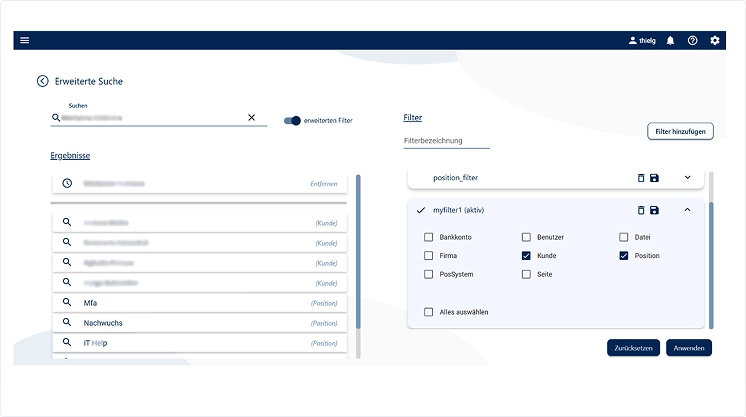Collapse the myfilter1 panel
This screenshot has width=746, height=417.
click(x=687, y=209)
